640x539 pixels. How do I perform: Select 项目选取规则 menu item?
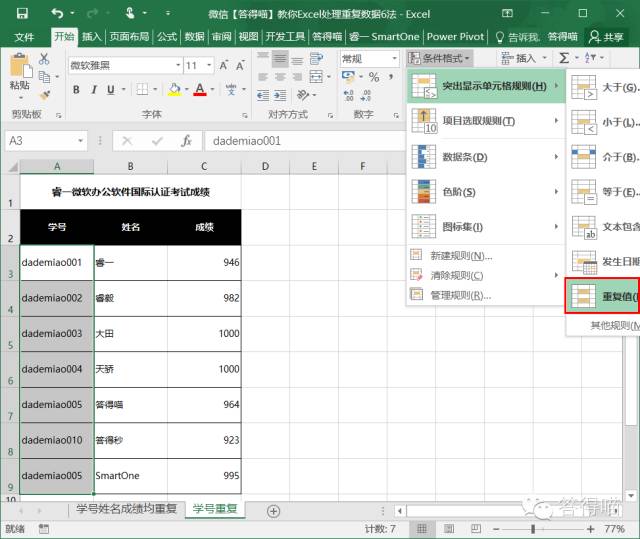[486, 121]
